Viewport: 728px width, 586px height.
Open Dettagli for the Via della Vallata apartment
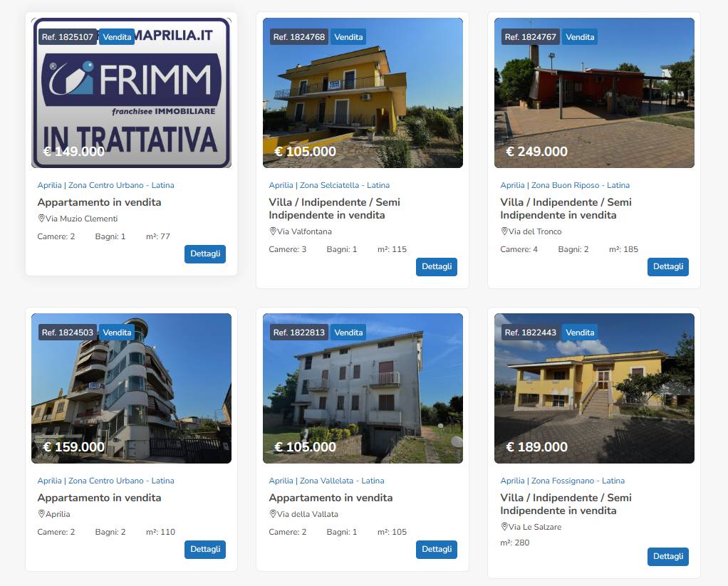pos(437,550)
